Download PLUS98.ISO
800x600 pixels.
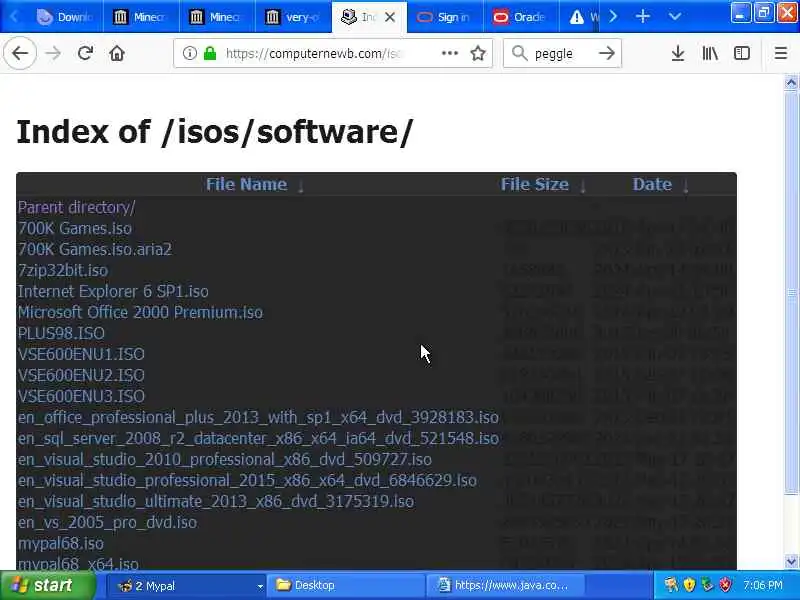coord(61,333)
